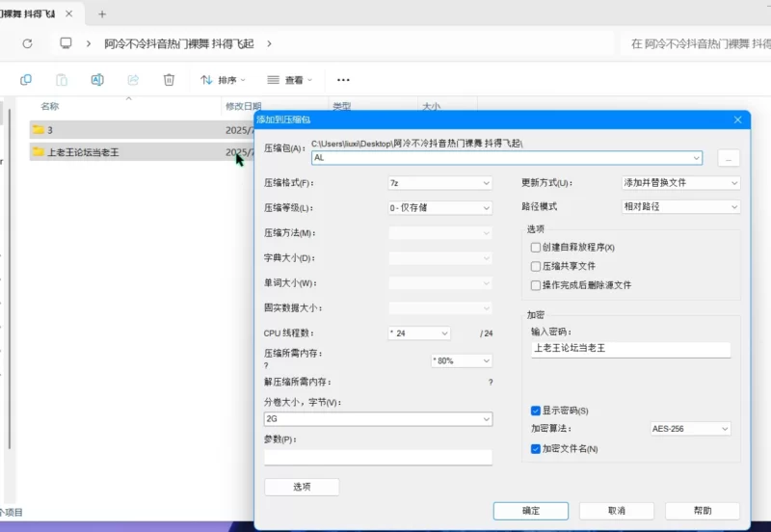Click the rename icon in Explorer toolbar
This screenshot has height=532, width=771.
97,80
